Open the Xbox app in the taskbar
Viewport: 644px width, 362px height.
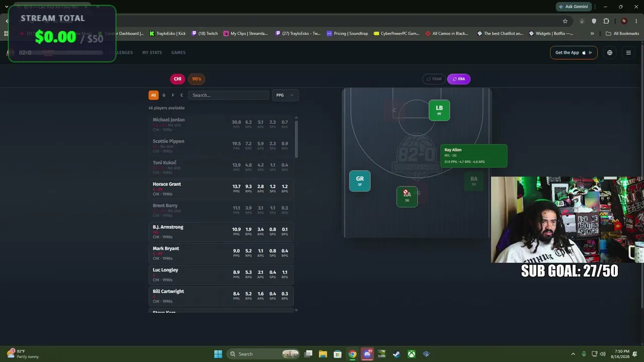(412, 354)
